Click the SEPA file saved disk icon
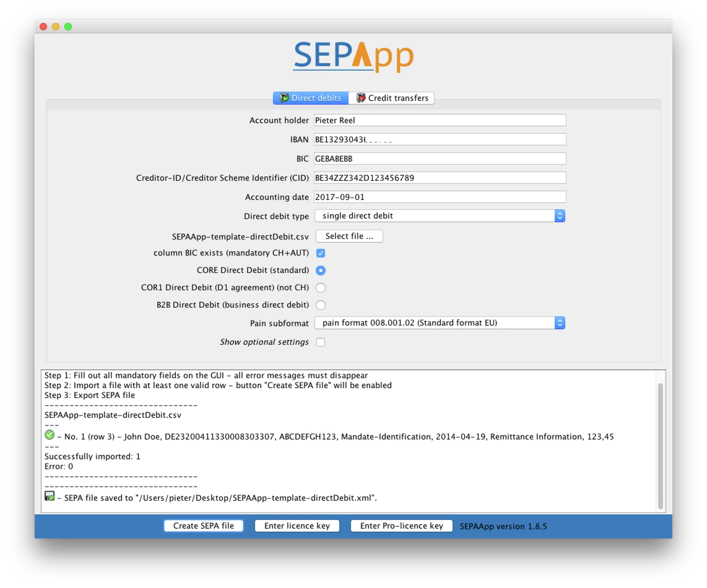This screenshot has width=707, height=588. tap(50, 496)
